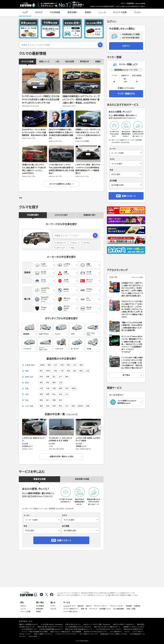164x644 pixels.
Task: Select the Mazda (マツダ) maker logo
Action: 83,273
